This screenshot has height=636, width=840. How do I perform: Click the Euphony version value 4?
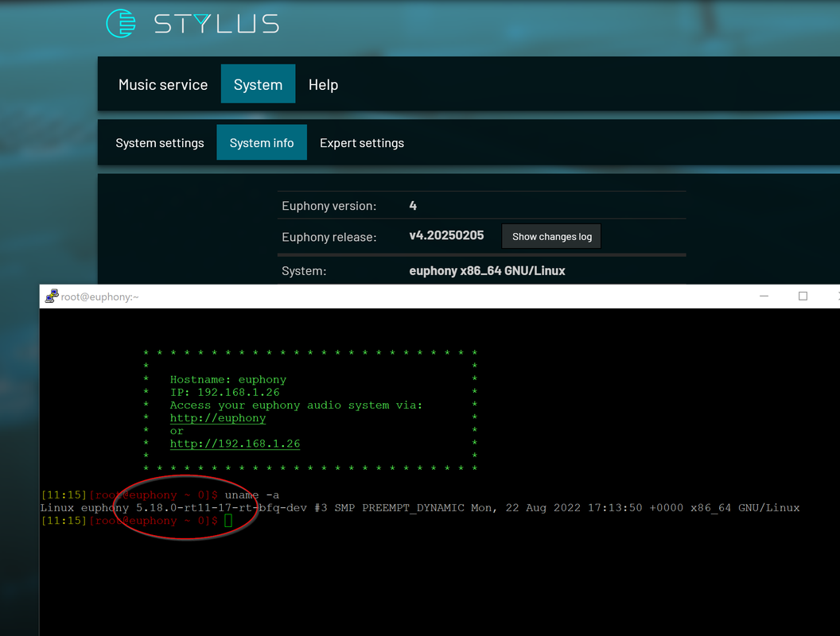(x=413, y=206)
